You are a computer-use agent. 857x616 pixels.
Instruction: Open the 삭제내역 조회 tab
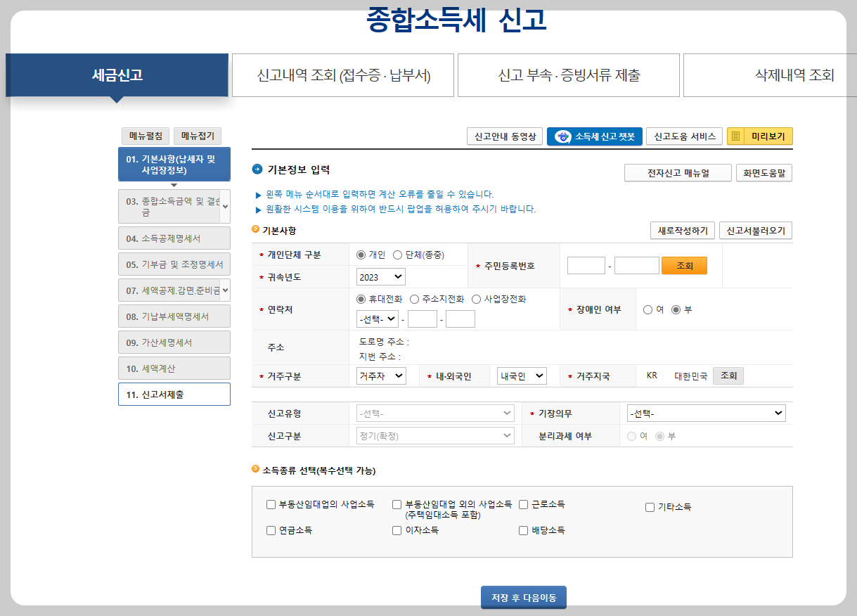(x=770, y=75)
